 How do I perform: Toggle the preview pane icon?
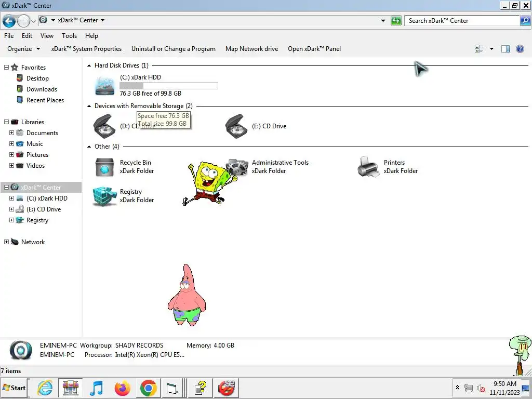point(506,49)
